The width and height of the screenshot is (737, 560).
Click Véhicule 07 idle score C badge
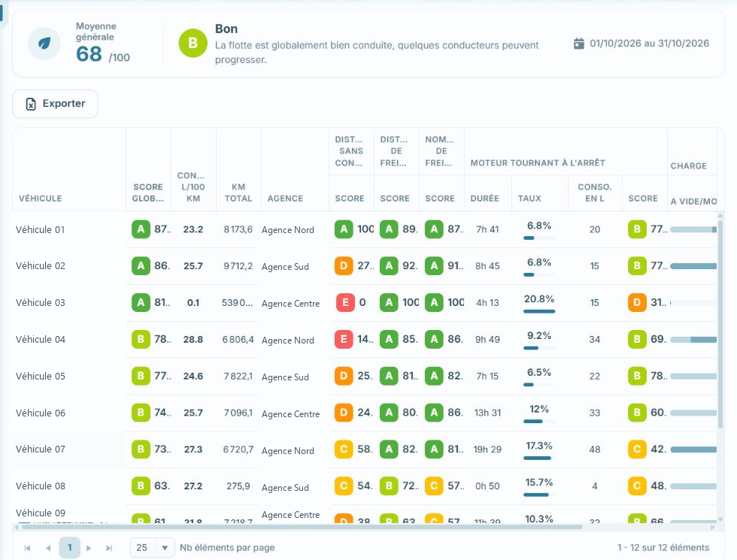pos(637,450)
